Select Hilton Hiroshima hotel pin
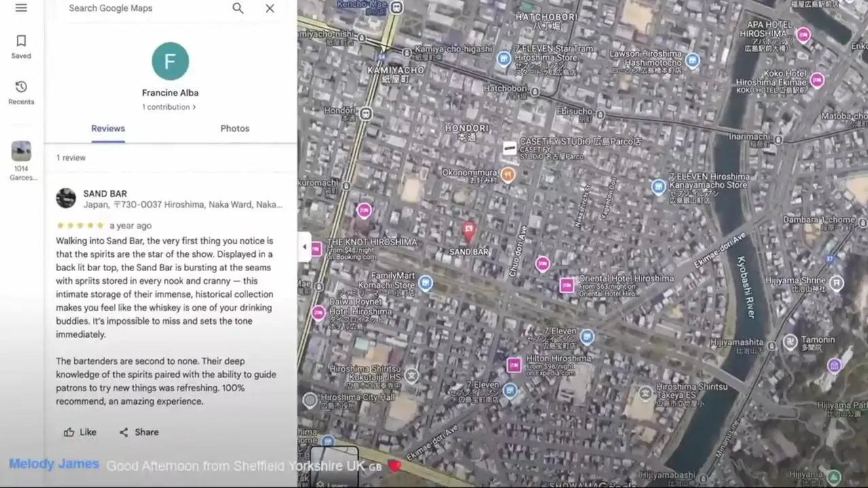Image resolution: width=868 pixels, height=488 pixels. (x=514, y=365)
